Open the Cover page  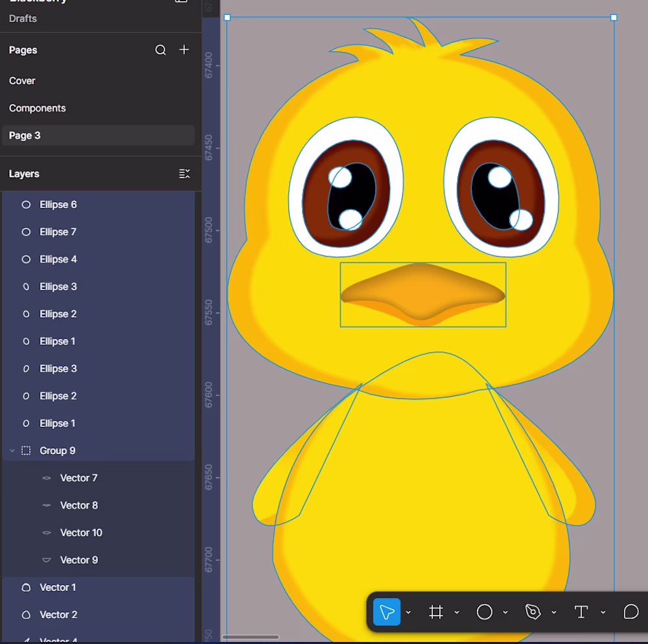click(98, 80)
